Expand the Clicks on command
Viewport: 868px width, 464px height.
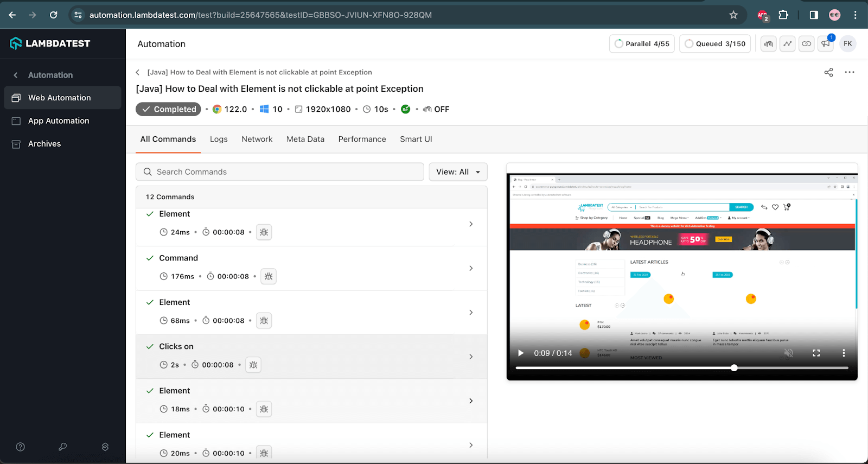[471, 357]
